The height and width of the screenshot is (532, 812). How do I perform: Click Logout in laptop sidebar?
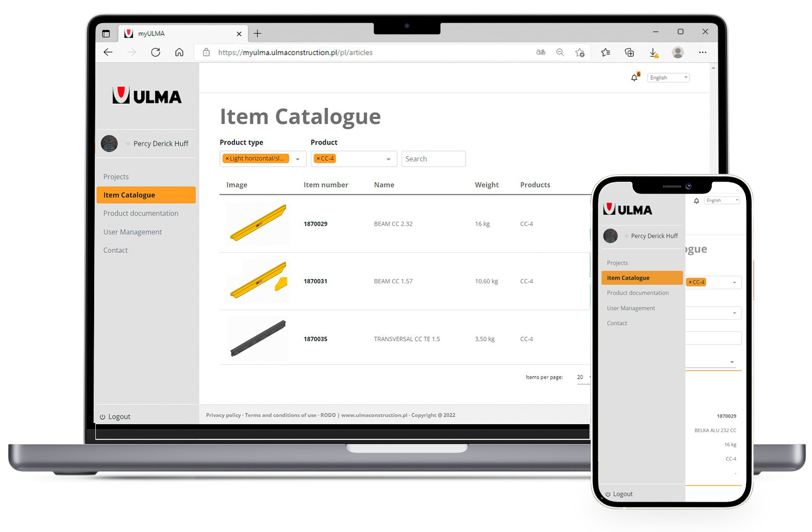[x=115, y=417]
